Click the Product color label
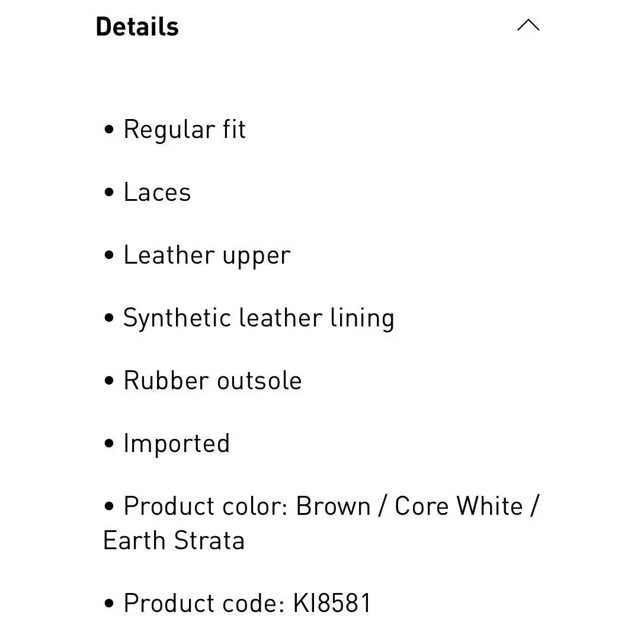The height and width of the screenshot is (644, 644). (x=206, y=506)
